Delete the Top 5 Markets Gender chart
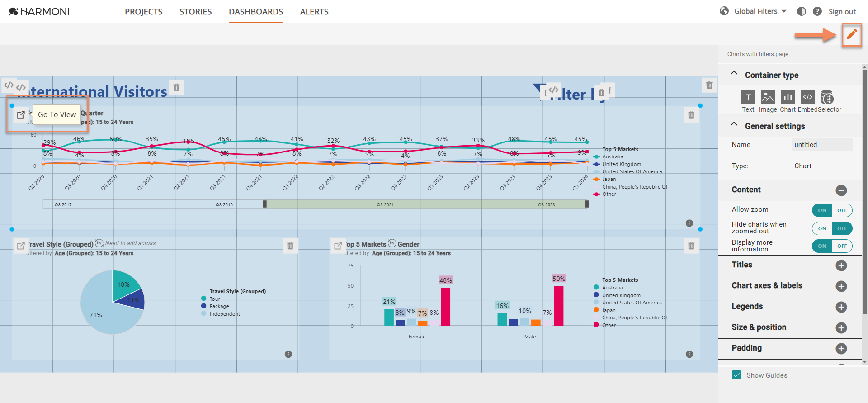Viewport: 868px width, 403px height. [691, 246]
